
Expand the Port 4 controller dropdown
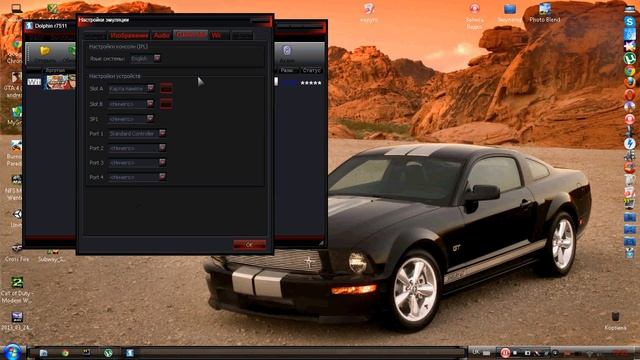pos(137,177)
